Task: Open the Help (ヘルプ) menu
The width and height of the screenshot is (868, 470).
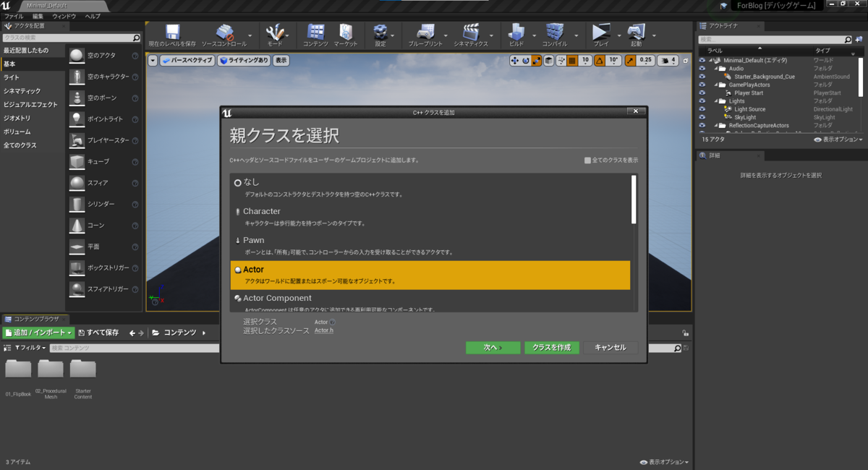Action: (93, 16)
